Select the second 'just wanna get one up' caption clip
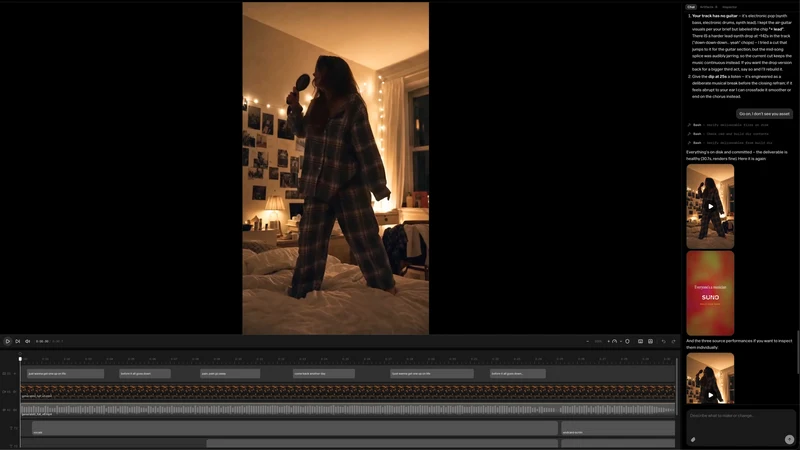Viewport: 800px width, 450px height. click(x=432, y=373)
